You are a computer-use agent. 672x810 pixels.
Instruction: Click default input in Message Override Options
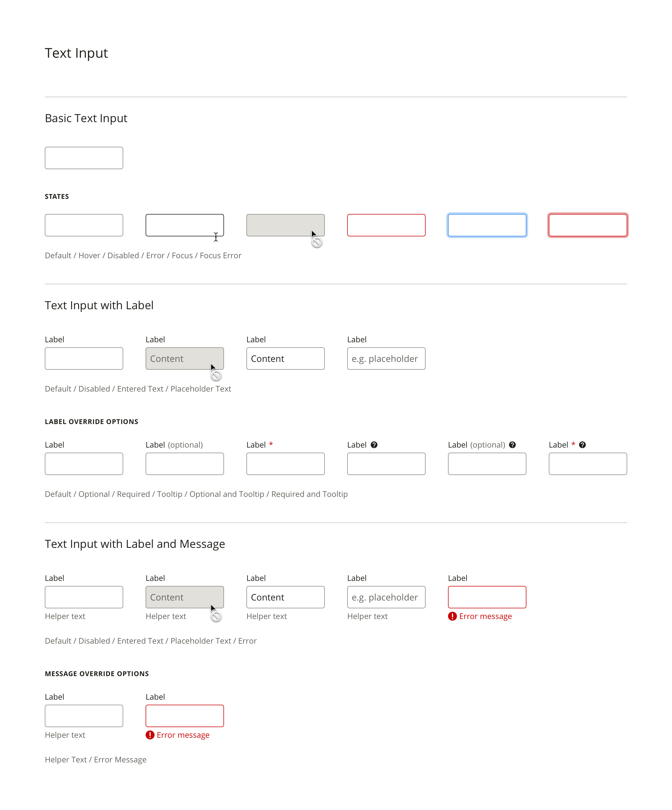point(84,716)
